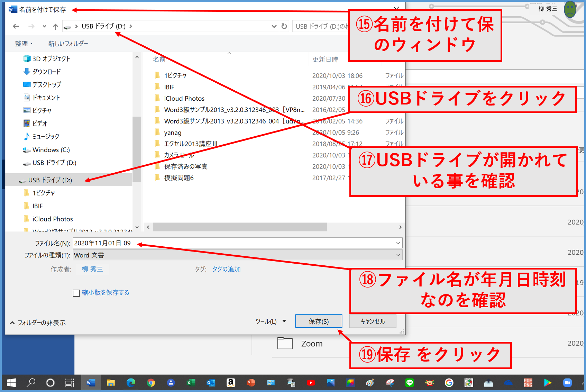The image size is (586, 392).
Task: Open the 整理 menu
Action: point(24,44)
